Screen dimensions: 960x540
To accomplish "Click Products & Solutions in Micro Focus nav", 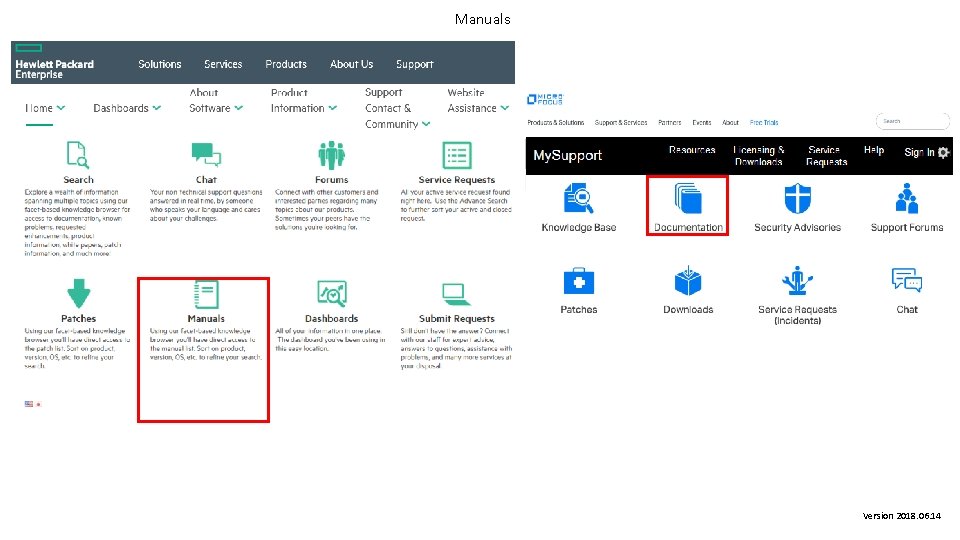I will pos(555,122).
